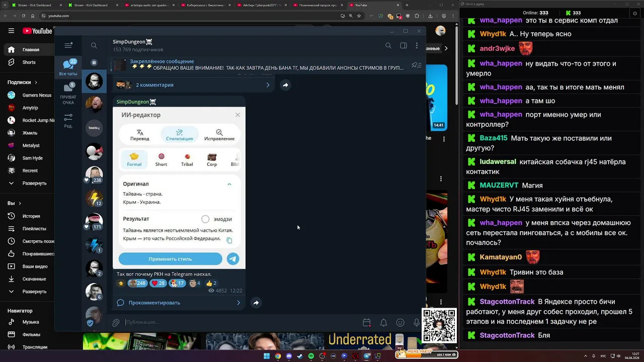Copy the Результат text
The width and height of the screenshot is (644, 362).
click(x=229, y=240)
